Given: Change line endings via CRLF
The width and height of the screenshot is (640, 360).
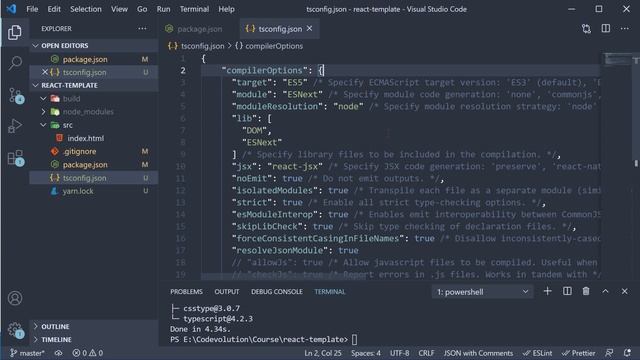Looking at the screenshot, I should click(x=426, y=353).
